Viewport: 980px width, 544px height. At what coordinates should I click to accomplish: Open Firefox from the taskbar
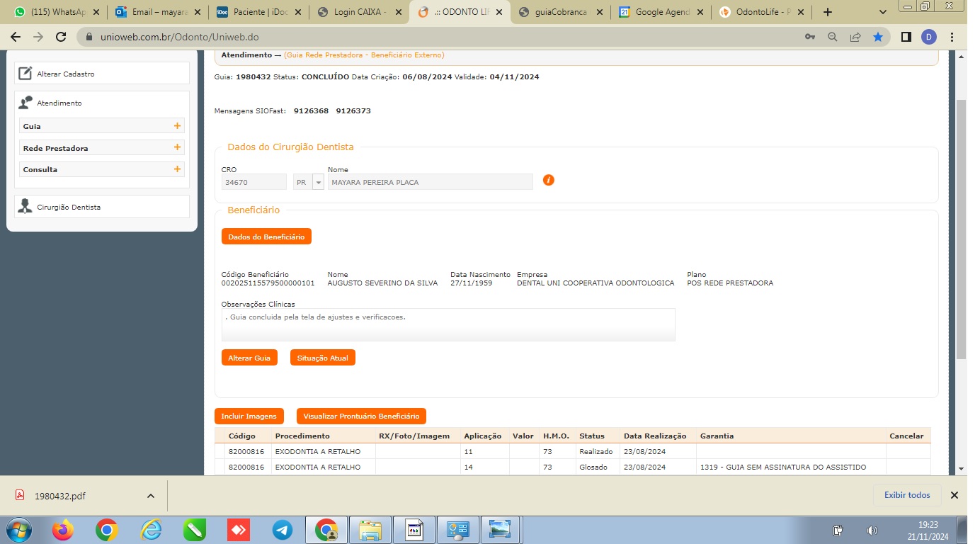(x=63, y=530)
